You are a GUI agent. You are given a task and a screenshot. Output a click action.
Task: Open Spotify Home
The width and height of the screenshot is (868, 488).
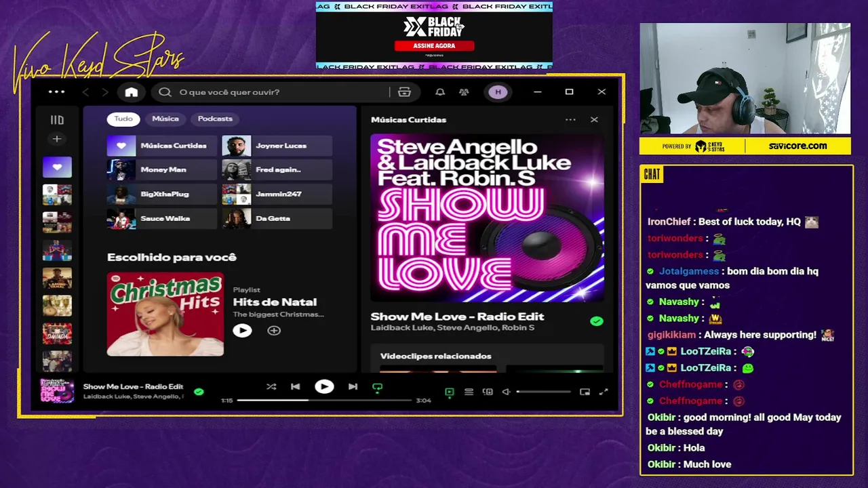(x=132, y=92)
